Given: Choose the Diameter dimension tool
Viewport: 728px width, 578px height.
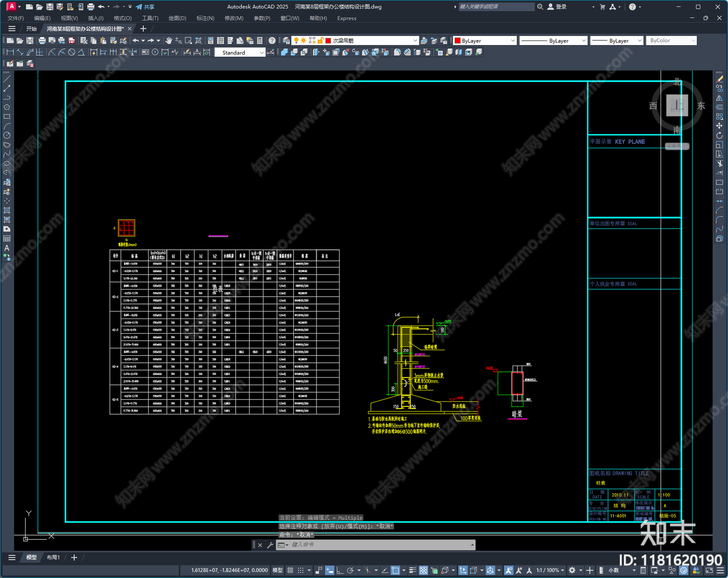Looking at the screenshot, I should point(71,52).
